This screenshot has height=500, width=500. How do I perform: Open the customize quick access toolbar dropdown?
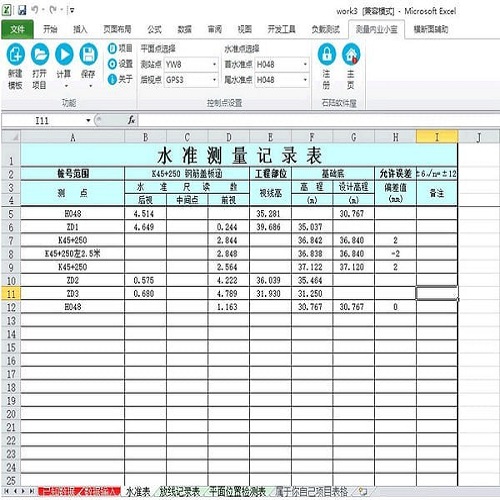pos(72,11)
